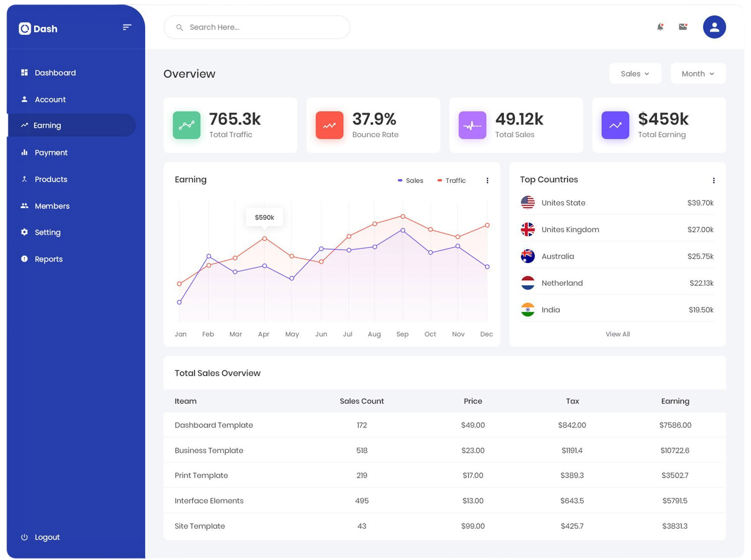Toggle the Sales series in chart legend

click(x=410, y=180)
